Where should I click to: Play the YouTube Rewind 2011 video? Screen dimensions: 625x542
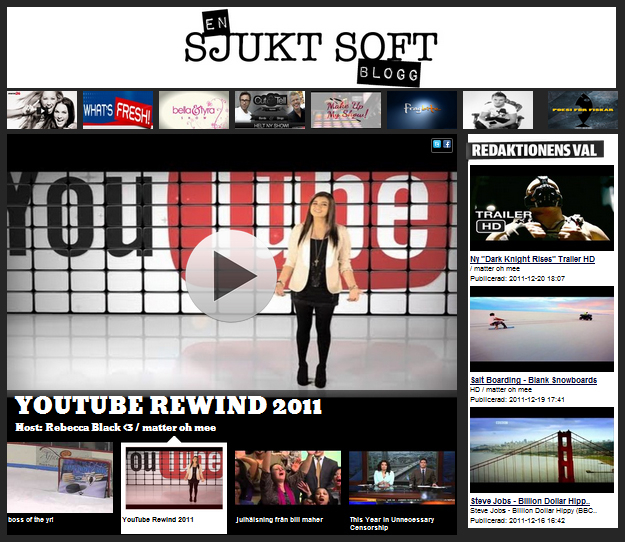click(x=231, y=275)
